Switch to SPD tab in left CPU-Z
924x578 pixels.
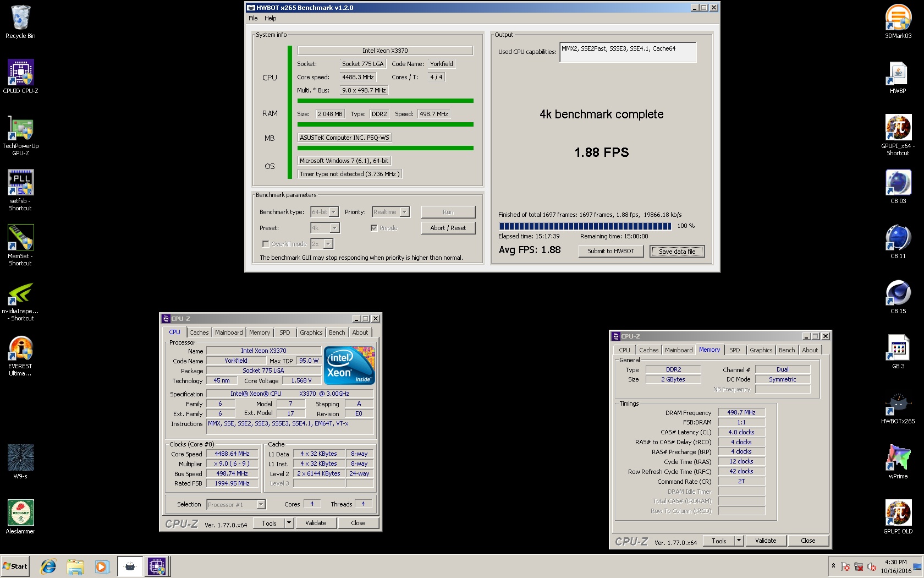(x=285, y=332)
